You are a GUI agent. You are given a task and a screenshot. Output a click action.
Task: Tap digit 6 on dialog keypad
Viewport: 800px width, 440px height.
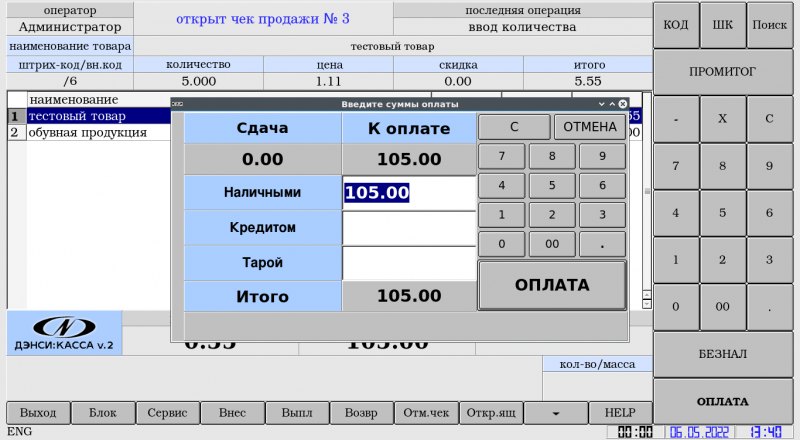click(603, 185)
